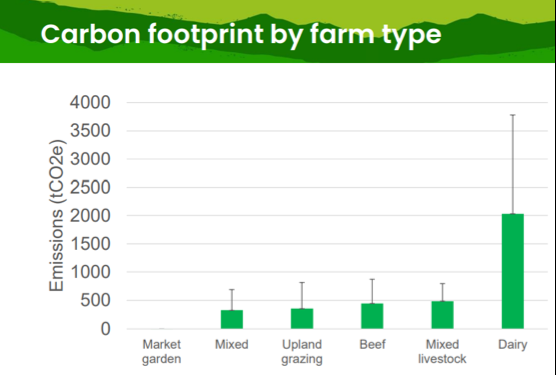Click the Beef bar's error bar cap
Viewport: 556px width, 375px height.
click(x=372, y=279)
